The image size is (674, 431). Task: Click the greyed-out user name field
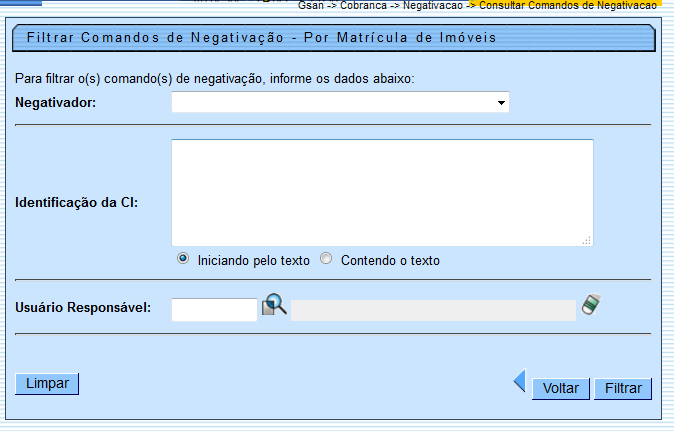click(433, 310)
